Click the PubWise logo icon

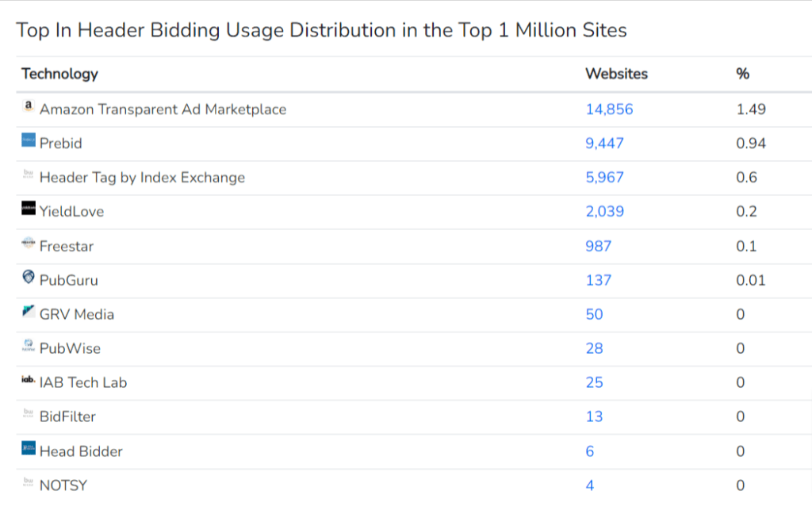click(x=29, y=346)
